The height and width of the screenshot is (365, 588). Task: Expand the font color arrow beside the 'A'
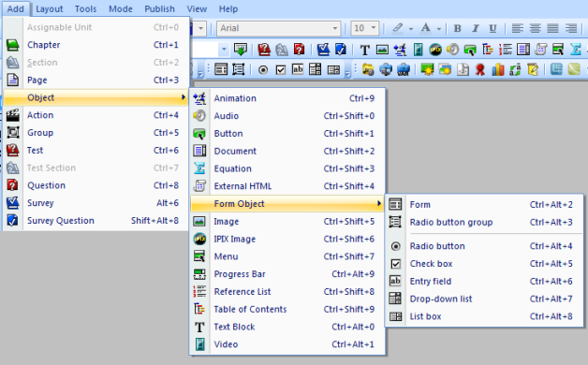pos(439,28)
